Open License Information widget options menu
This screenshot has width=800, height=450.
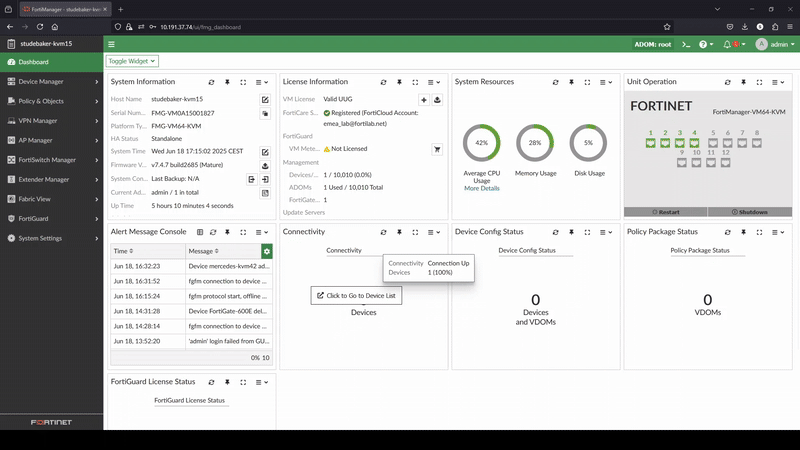point(434,82)
